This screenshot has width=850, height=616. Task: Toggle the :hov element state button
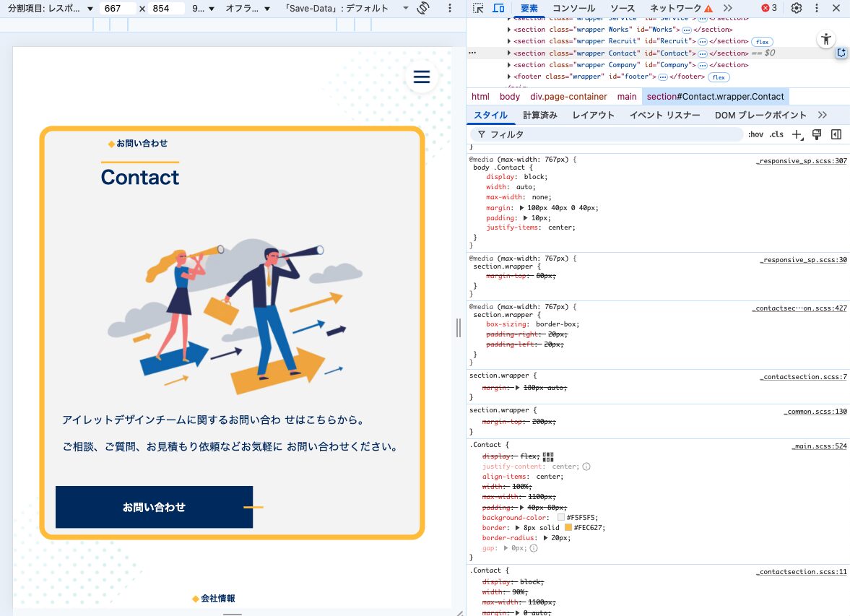(755, 134)
